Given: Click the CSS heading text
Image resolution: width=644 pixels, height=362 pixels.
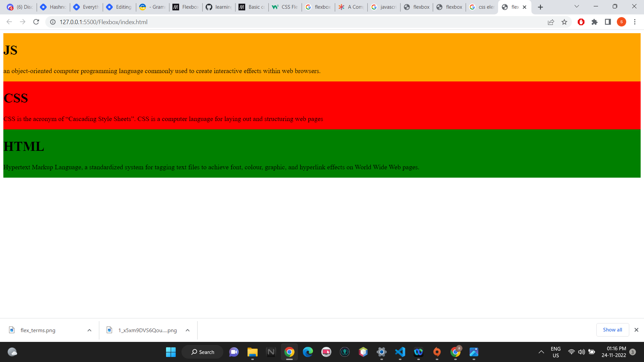Looking at the screenshot, I should 16,98.
